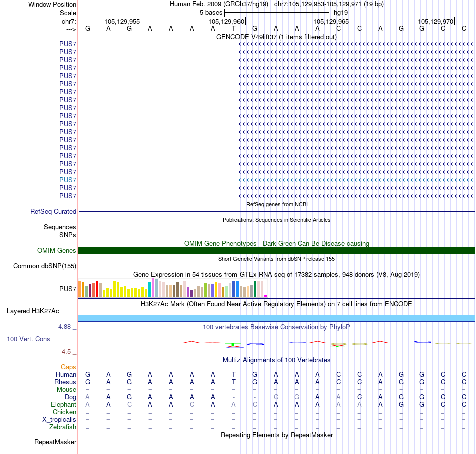Click the light blue H3K27Ac signal band
Screen dimensions: 476x454
click(x=277, y=318)
